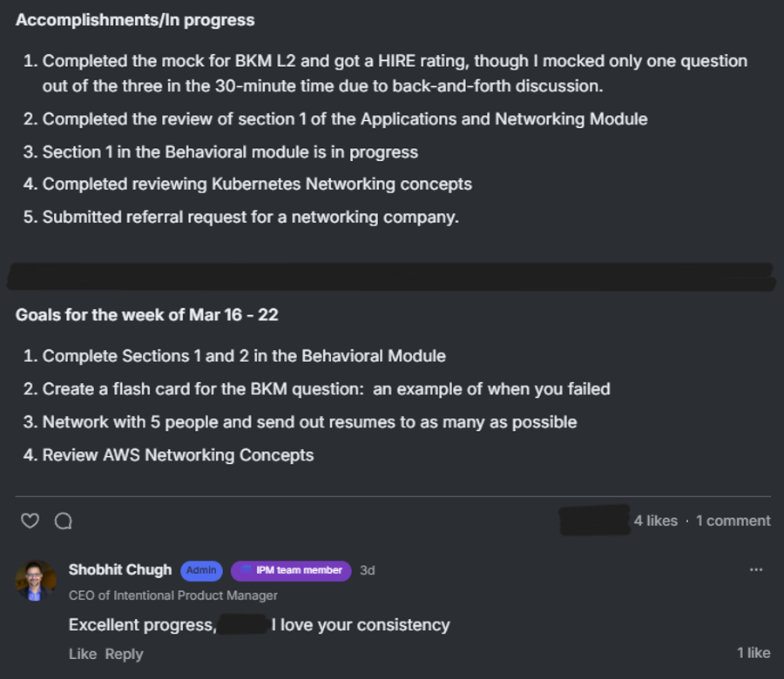This screenshot has width=784, height=679.
Task: Open Shobhit Chugh's profile by his name
Action: 119,570
